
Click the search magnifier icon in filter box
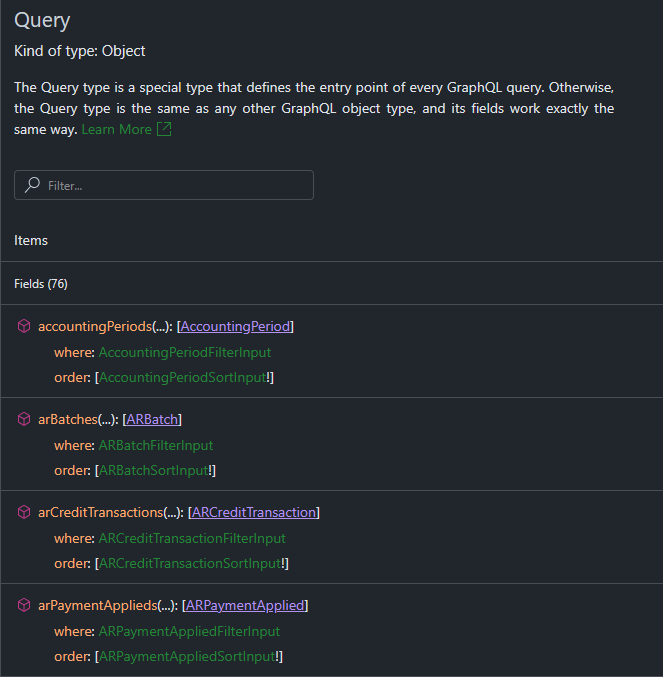(x=33, y=185)
